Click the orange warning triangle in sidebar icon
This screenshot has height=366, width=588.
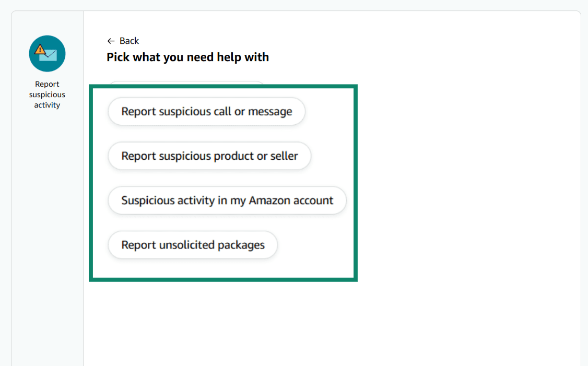[40, 50]
